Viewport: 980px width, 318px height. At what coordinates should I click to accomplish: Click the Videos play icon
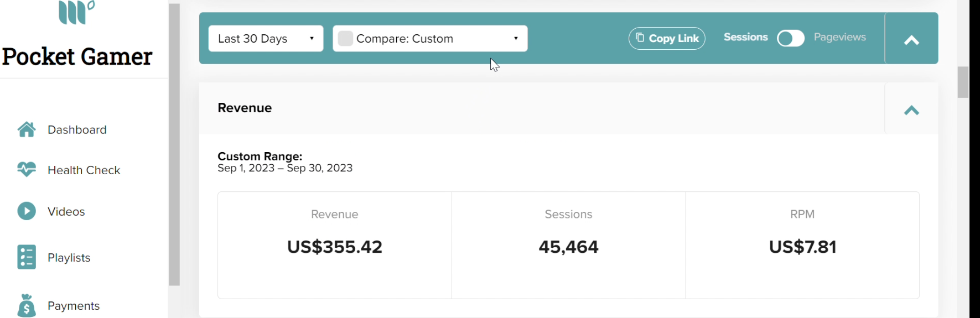27,211
